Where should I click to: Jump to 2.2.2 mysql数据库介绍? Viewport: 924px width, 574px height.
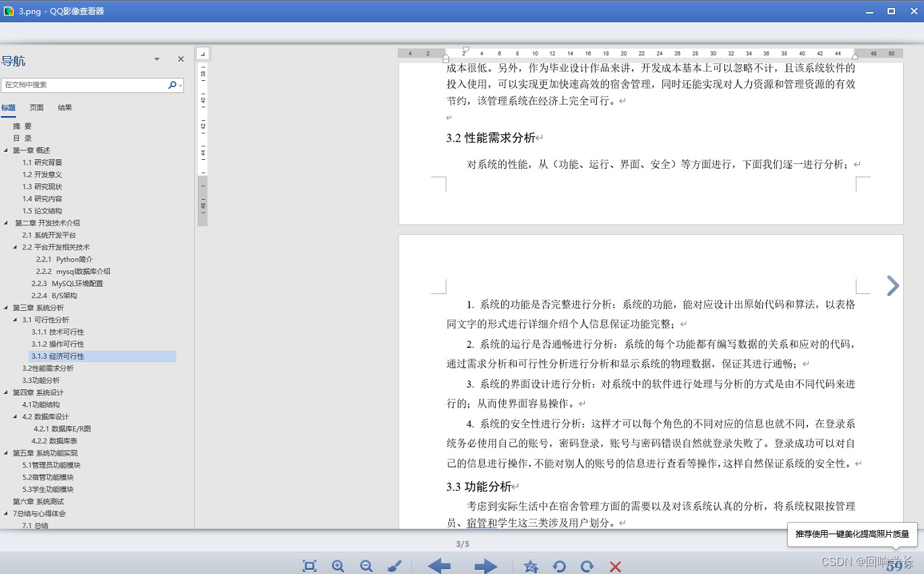coord(74,272)
